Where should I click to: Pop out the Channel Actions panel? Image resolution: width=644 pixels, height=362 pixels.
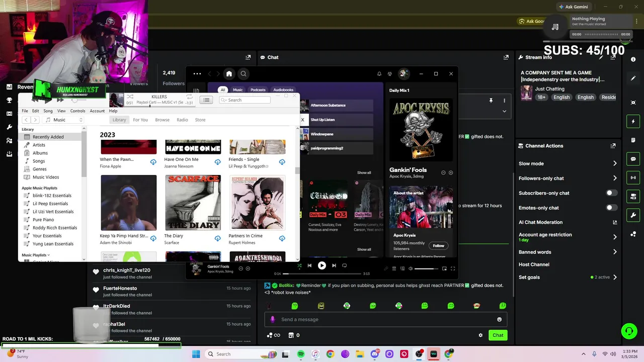point(613,146)
